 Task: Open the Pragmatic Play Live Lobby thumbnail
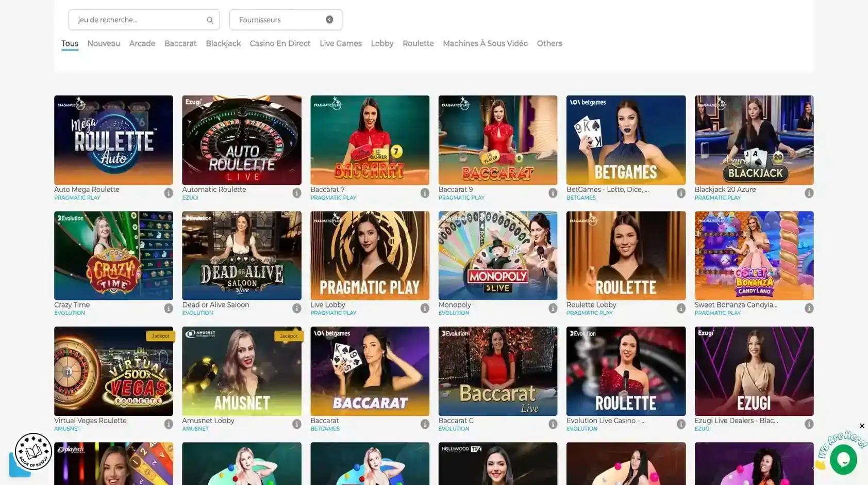tap(370, 255)
